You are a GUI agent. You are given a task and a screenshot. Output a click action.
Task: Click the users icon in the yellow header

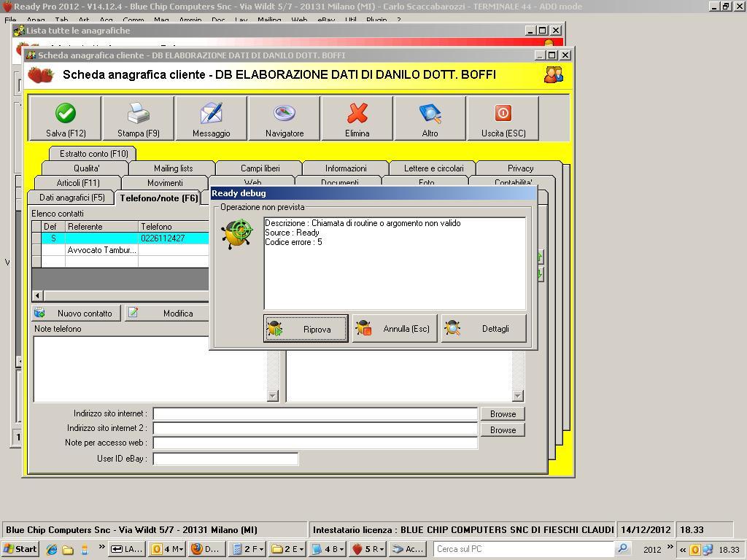click(x=554, y=74)
